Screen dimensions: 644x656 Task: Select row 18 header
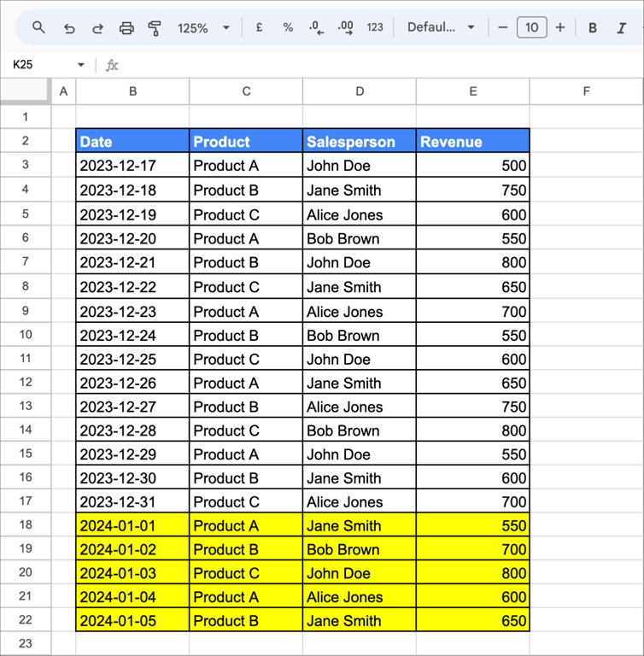[x=26, y=524]
